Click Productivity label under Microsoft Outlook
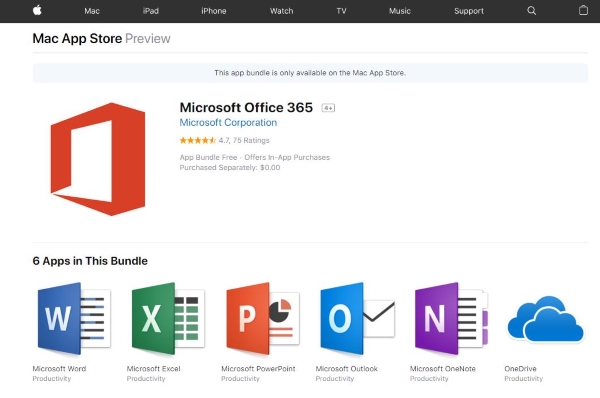600x398 pixels. (x=335, y=378)
